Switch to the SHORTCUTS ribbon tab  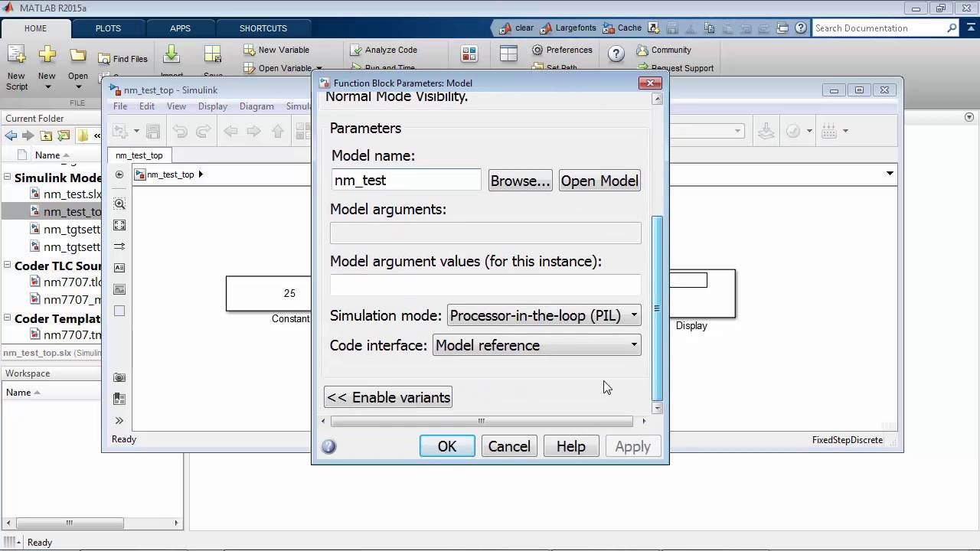coord(263,28)
